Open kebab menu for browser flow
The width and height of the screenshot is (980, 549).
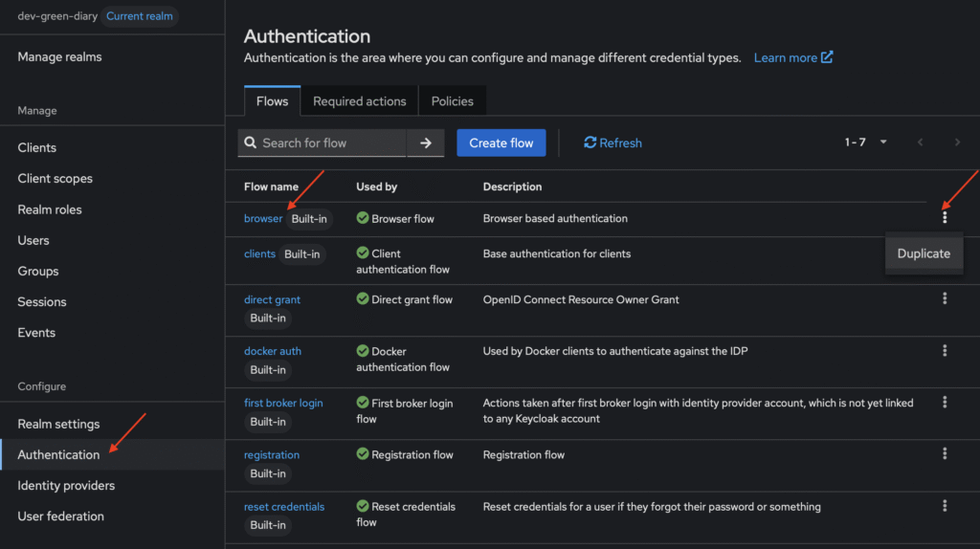945,217
